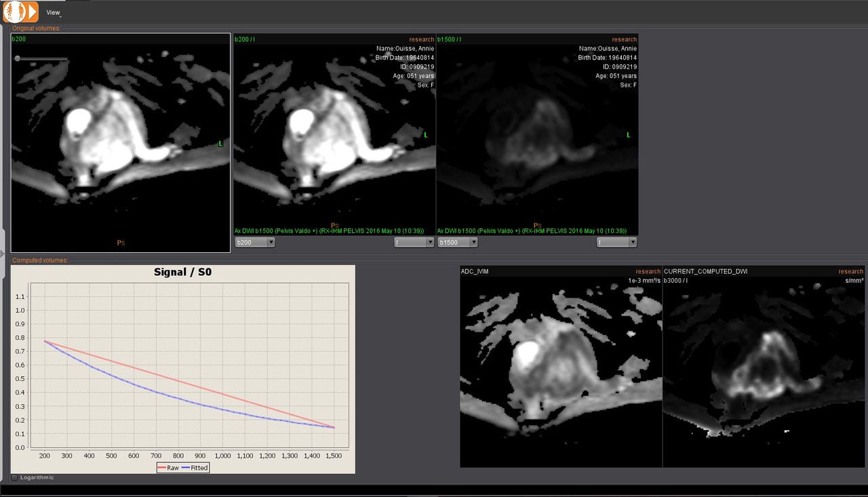Select the b200 / I middle volume image
The width and height of the screenshot is (868, 497).
pyautogui.click(x=334, y=135)
